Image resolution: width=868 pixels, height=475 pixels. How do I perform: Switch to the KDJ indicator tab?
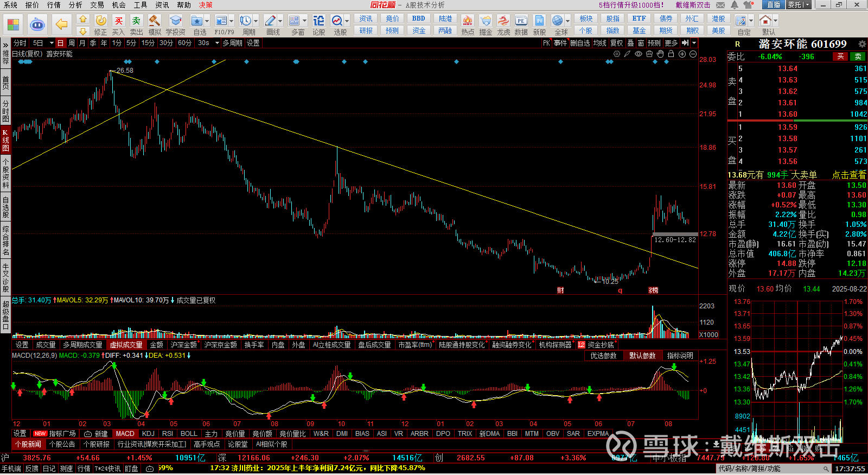pyautogui.click(x=148, y=434)
